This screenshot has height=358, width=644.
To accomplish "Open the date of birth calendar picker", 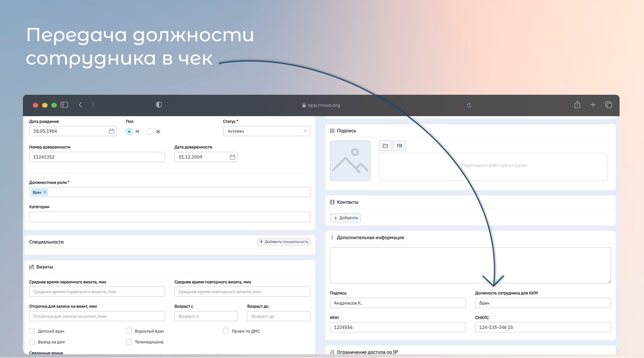I will [111, 131].
